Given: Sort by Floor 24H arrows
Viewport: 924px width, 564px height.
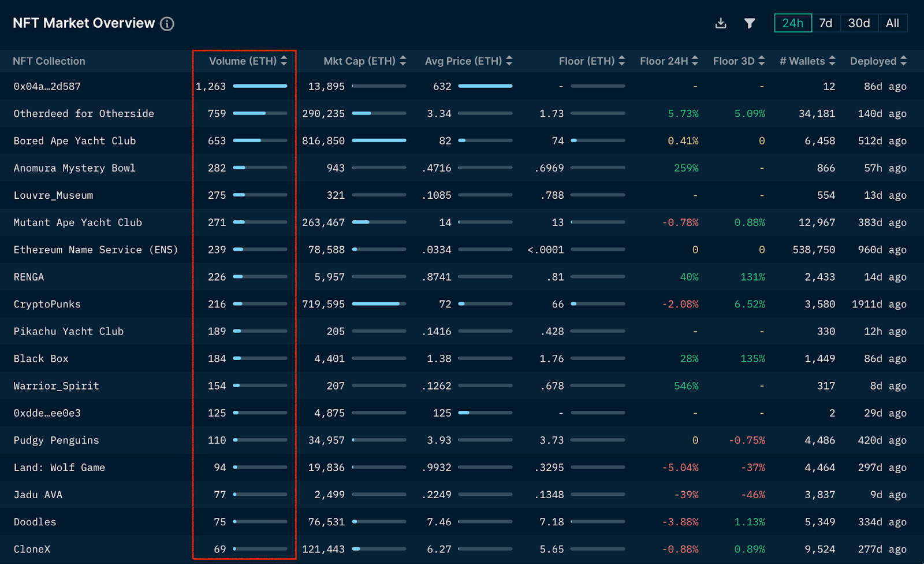Looking at the screenshot, I should click(x=695, y=61).
